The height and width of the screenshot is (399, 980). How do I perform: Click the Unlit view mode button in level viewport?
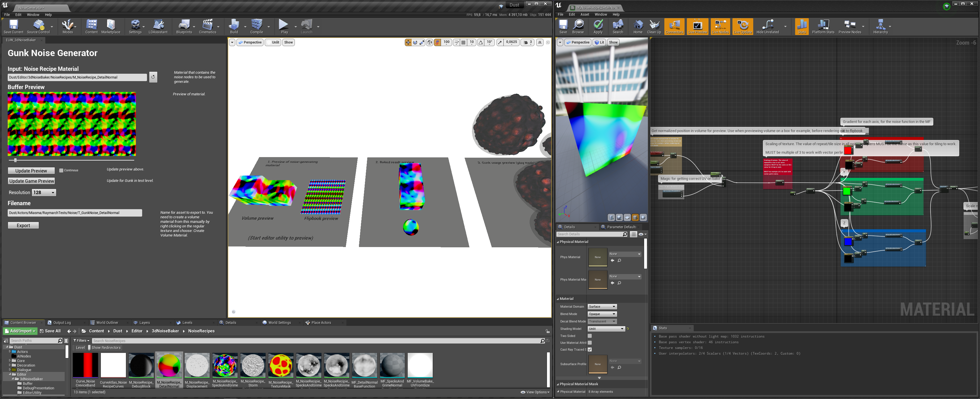(x=272, y=43)
